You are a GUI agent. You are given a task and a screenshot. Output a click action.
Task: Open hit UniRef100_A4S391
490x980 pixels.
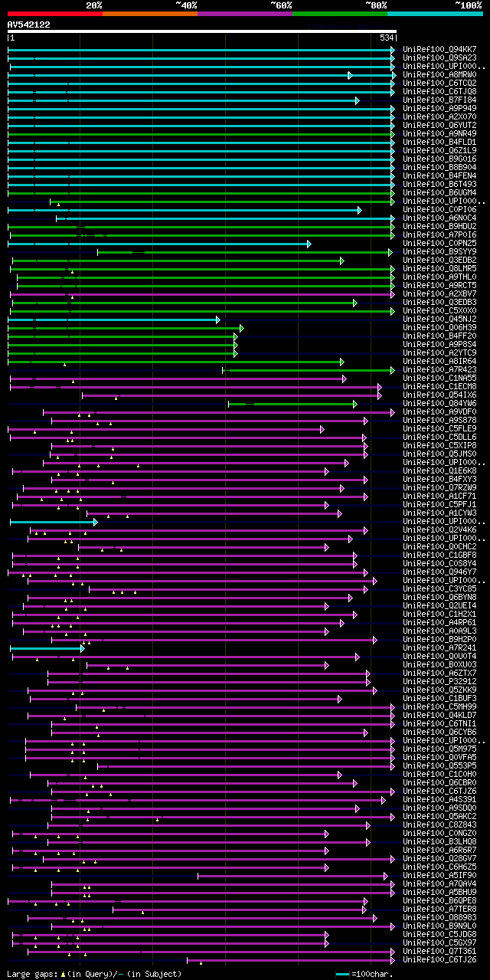pyautogui.click(x=441, y=799)
